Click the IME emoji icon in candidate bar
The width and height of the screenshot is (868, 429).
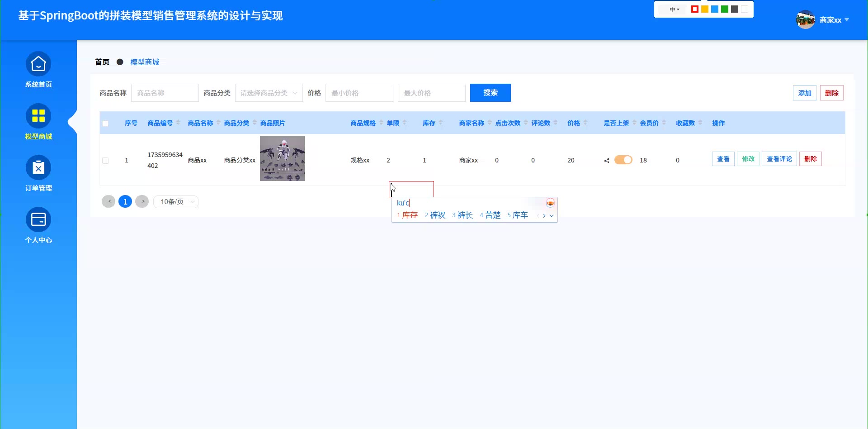(550, 203)
